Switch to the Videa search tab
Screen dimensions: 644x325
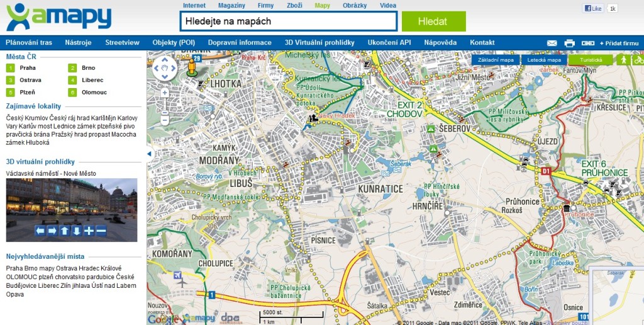pos(388,5)
